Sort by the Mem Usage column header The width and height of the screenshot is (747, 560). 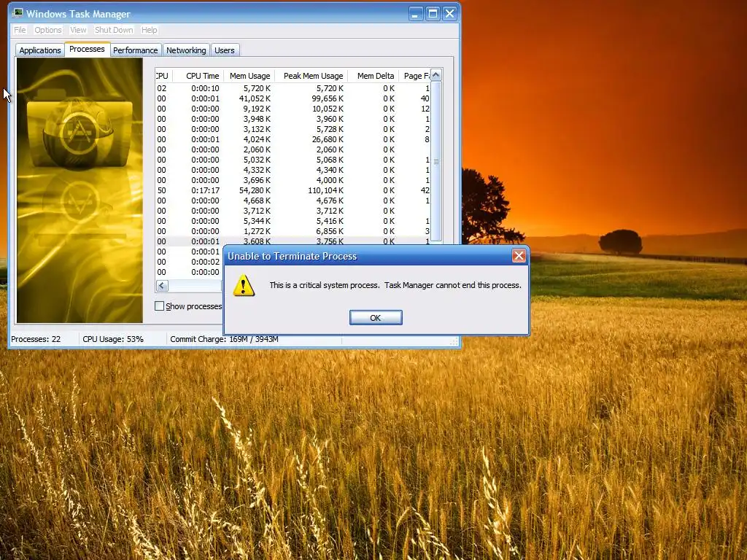coord(249,76)
